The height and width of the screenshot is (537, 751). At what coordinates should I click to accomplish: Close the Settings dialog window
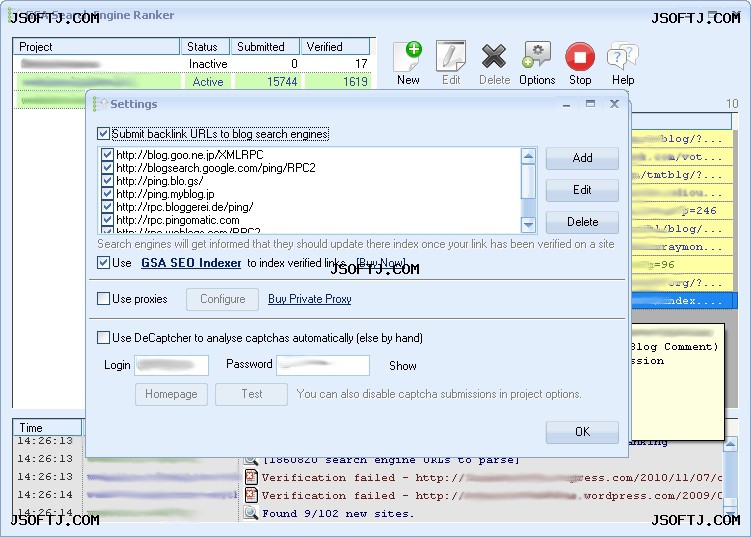tap(614, 103)
